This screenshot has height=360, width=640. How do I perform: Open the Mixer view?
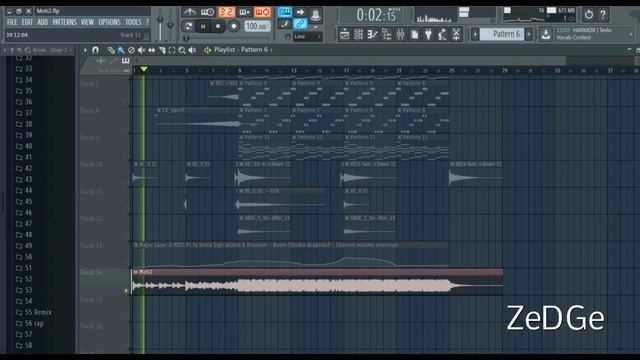point(400,35)
